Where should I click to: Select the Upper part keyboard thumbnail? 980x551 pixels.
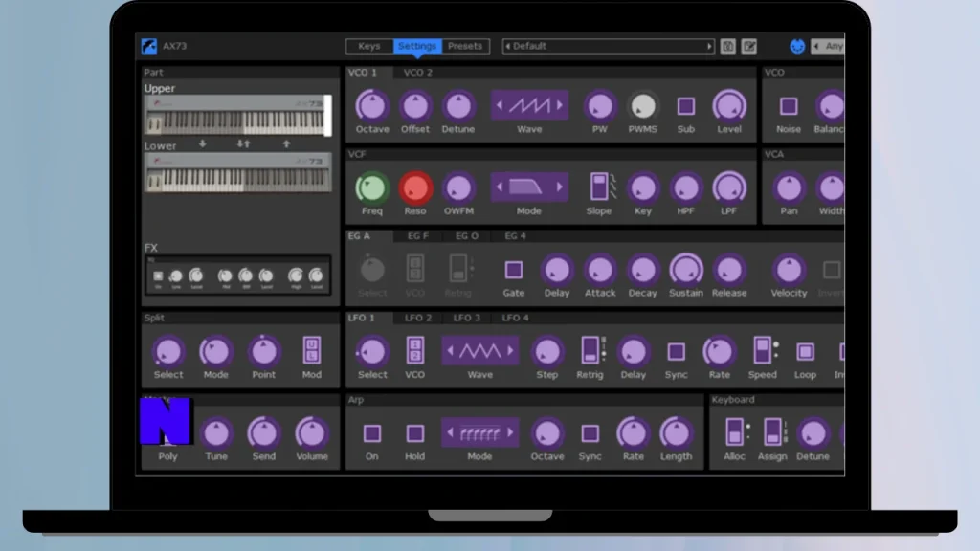point(237,115)
